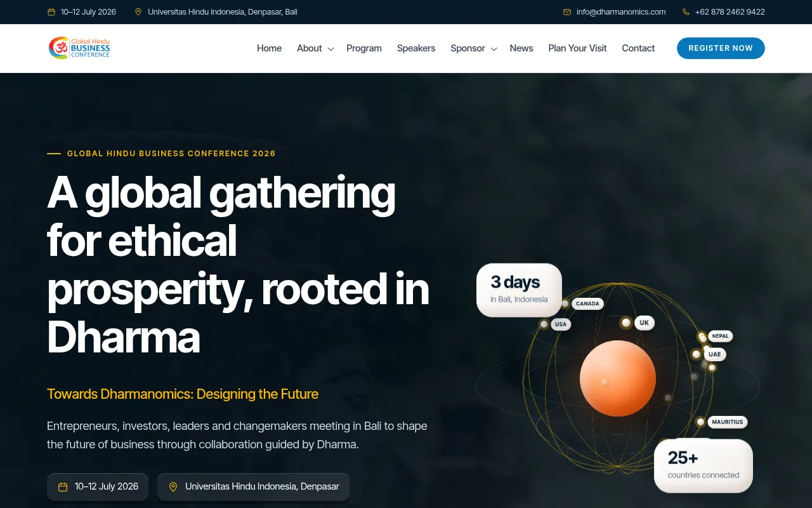Click the 10–12 July 2026 chip in hero
Viewport: 812px width, 508px height.
[98, 487]
